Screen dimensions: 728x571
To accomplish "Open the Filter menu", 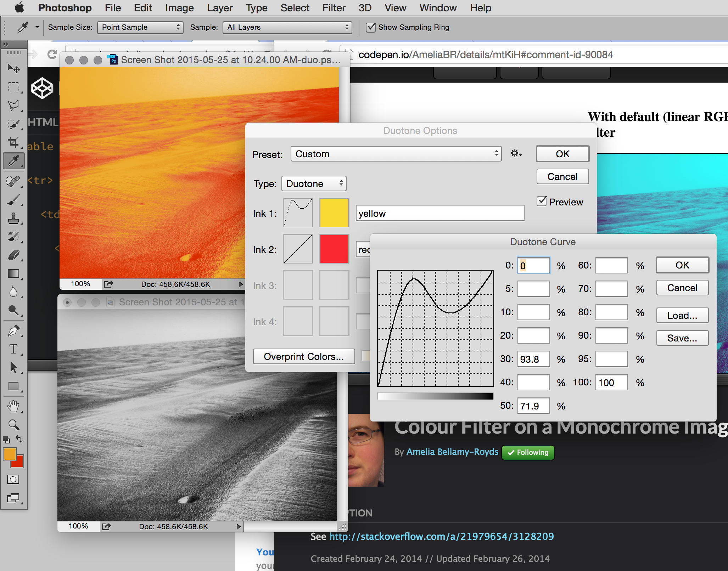I will click(334, 8).
